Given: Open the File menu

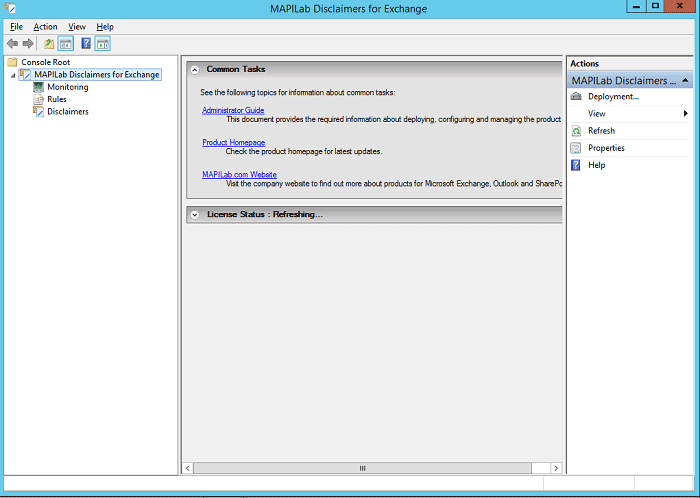Looking at the screenshot, I should 17,27.
